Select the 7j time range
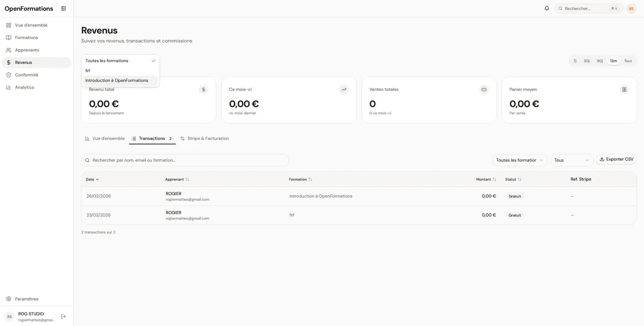The height and width of the screenshot is (326, 644). click(x=575, y=61)
